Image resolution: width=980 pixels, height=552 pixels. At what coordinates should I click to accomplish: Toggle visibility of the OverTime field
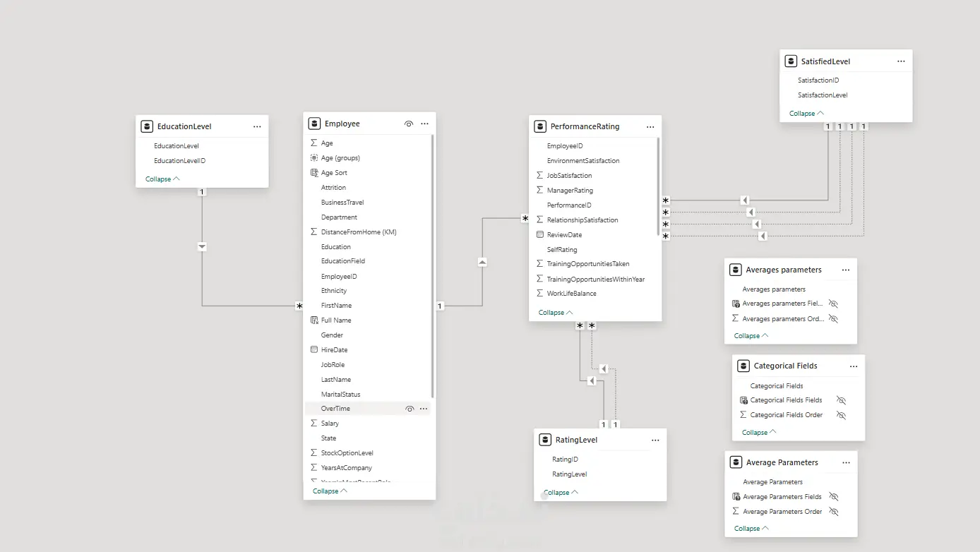click(x=410, y=409)
